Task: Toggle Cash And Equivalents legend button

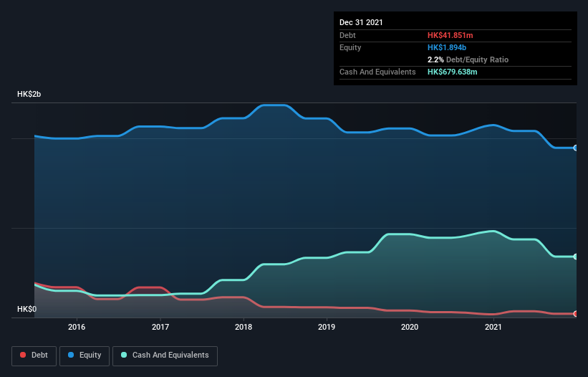Action: coord(165,355)
